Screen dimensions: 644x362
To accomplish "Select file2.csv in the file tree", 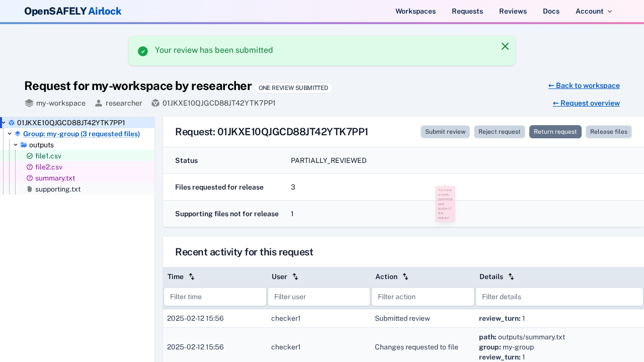I will pyautogui.click(x=49, y=167).
